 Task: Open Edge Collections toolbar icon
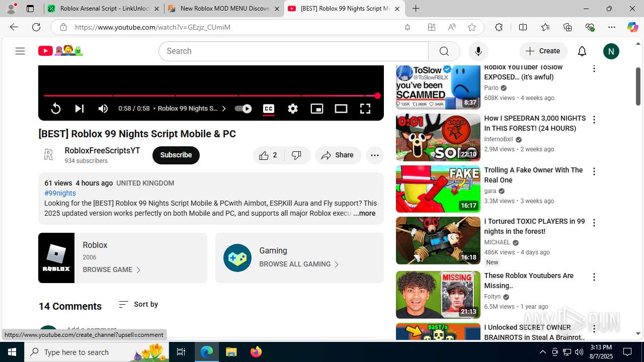click(x=568, y=27)
